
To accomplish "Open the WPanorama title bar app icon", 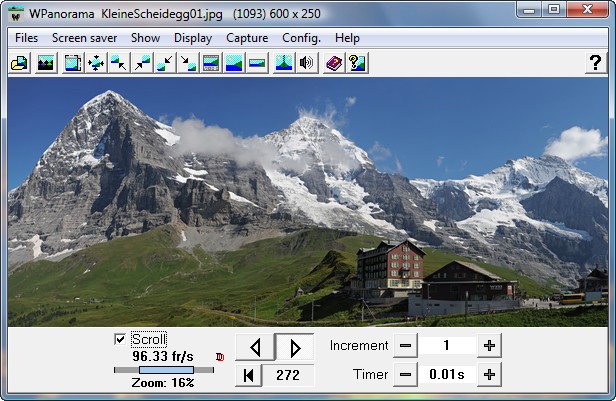I will pos(16,14).
